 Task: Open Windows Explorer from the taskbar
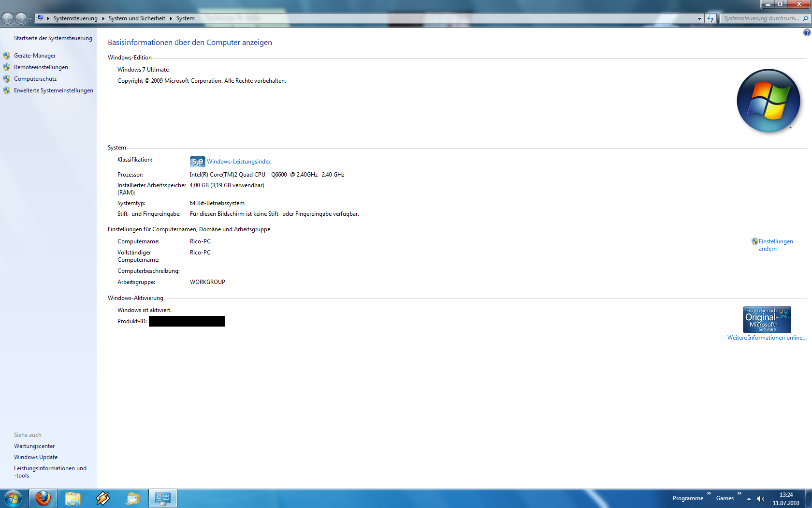[x=73, y=498]
